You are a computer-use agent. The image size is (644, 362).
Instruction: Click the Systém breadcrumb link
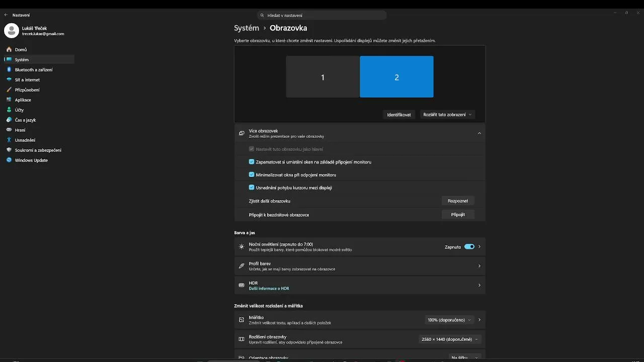[247, 28]
